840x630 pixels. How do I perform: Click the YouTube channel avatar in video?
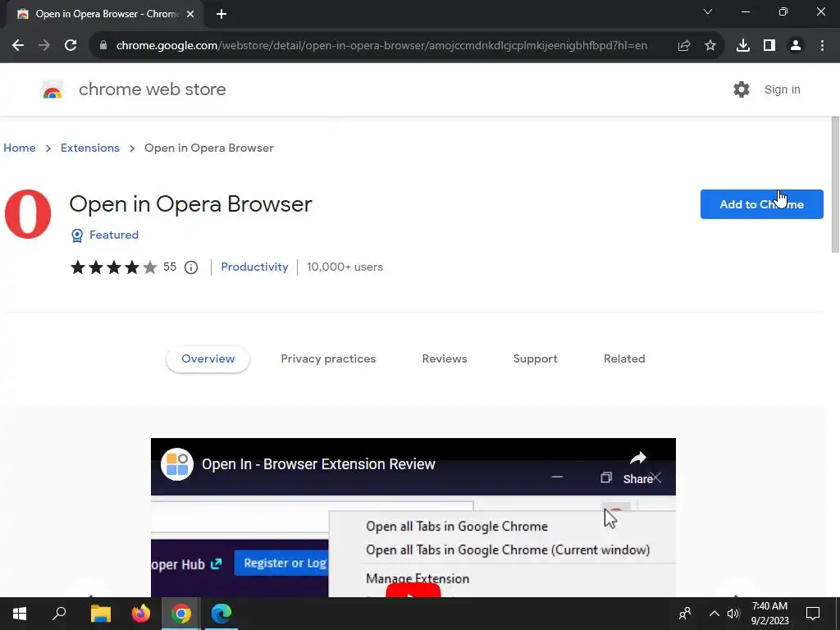177,464
